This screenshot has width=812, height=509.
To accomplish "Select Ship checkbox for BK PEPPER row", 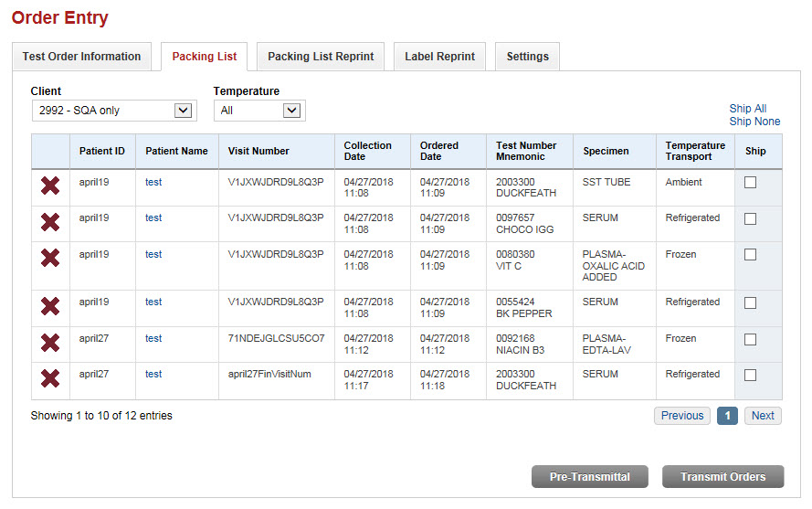I will click(x=750, y=302).
